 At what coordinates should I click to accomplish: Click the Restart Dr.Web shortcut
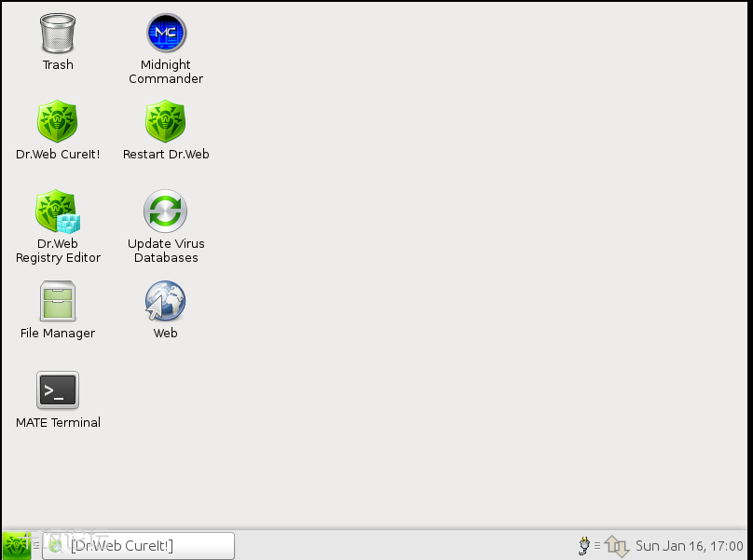[166, 122]
